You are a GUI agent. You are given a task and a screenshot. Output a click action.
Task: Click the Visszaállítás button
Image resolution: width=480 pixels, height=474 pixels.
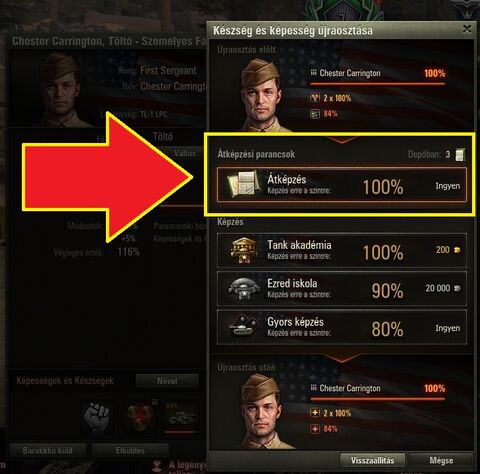[x=373, y=460]
